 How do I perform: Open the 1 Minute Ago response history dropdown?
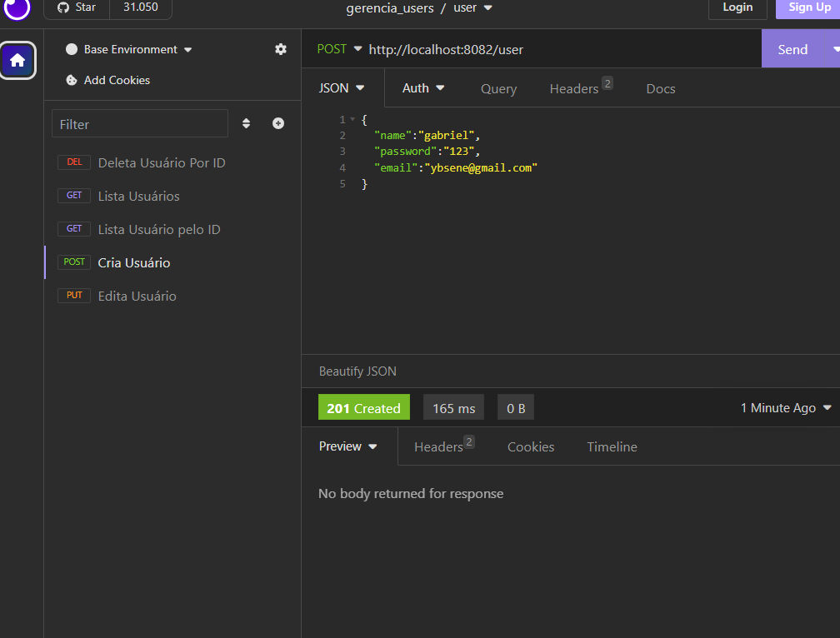click(x=783, y=407)
